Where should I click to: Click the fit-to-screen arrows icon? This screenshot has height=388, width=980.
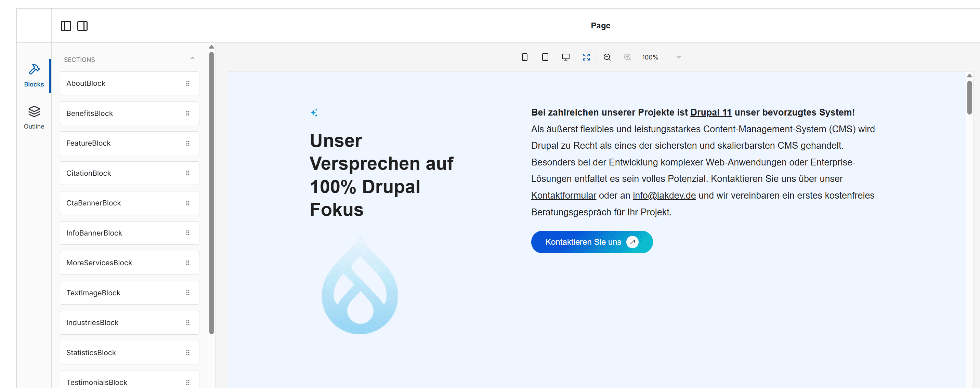click(586, 57)
